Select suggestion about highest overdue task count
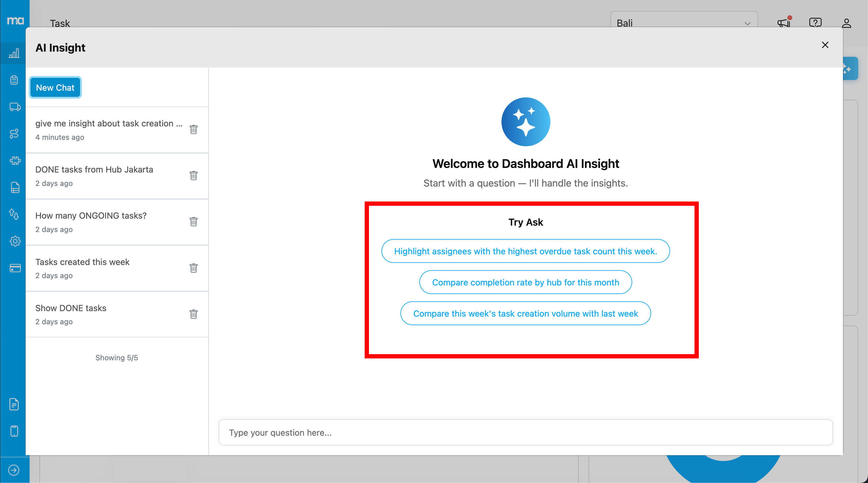This screenshot has width=868, height=483. (x=525, y=251)
